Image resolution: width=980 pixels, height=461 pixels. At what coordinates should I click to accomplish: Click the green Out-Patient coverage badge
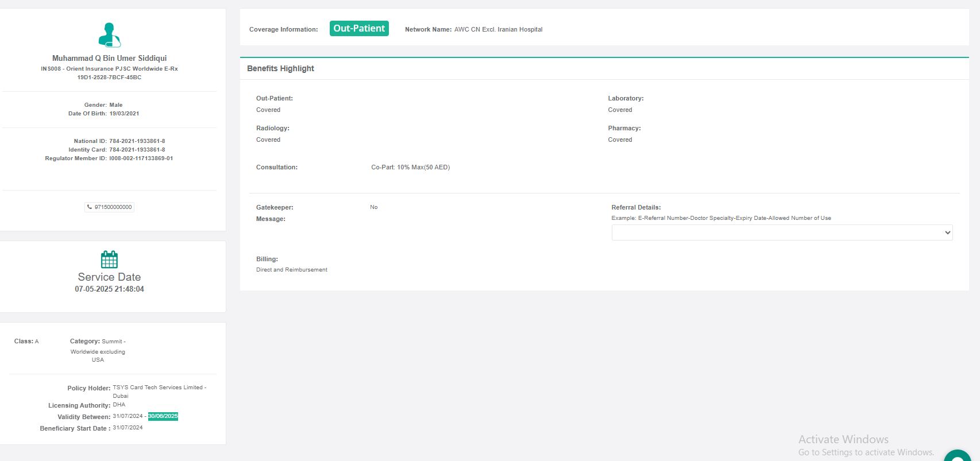pyautogui.click(x=359, y=29)
